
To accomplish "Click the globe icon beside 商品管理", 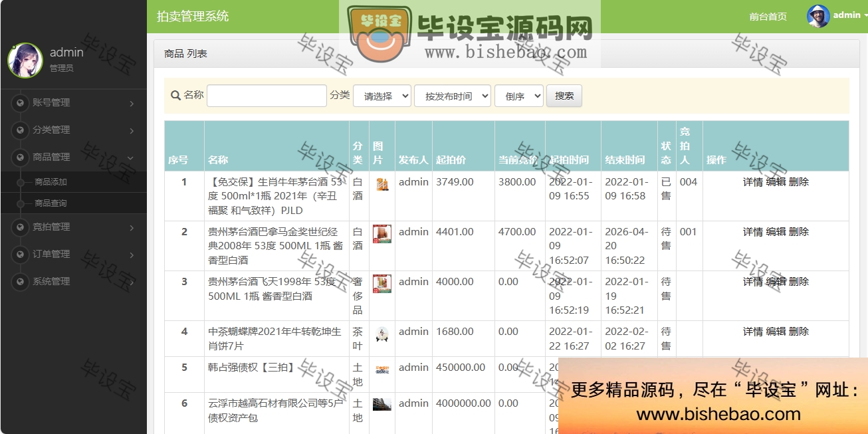I will click(x=21, y=158).
